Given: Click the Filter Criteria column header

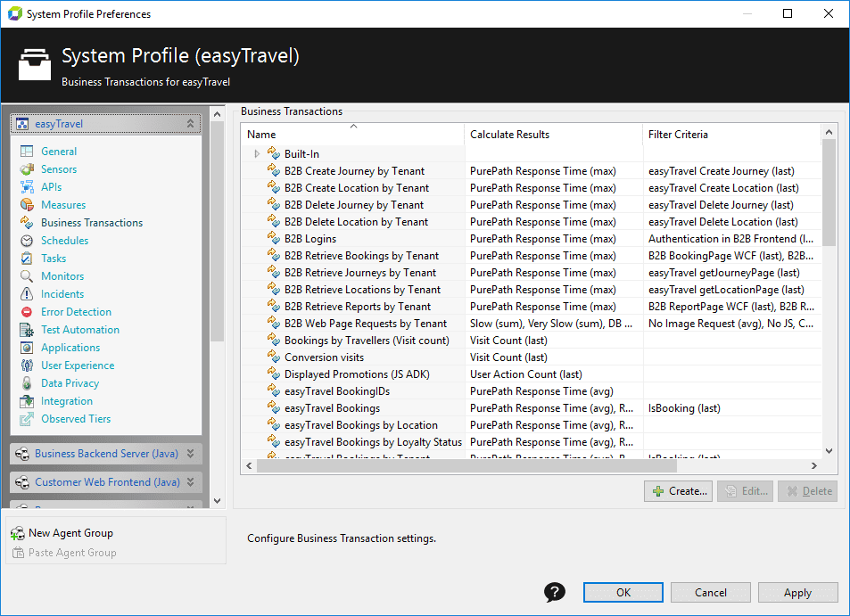Looking at the screenshot, I should point(732,135).
